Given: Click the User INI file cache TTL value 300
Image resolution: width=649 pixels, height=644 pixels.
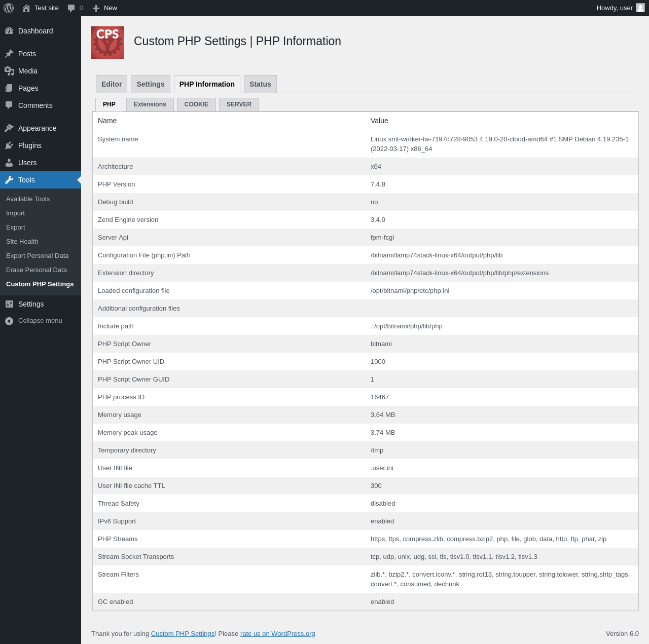Looking at the screenshot, I should (376, 486).
